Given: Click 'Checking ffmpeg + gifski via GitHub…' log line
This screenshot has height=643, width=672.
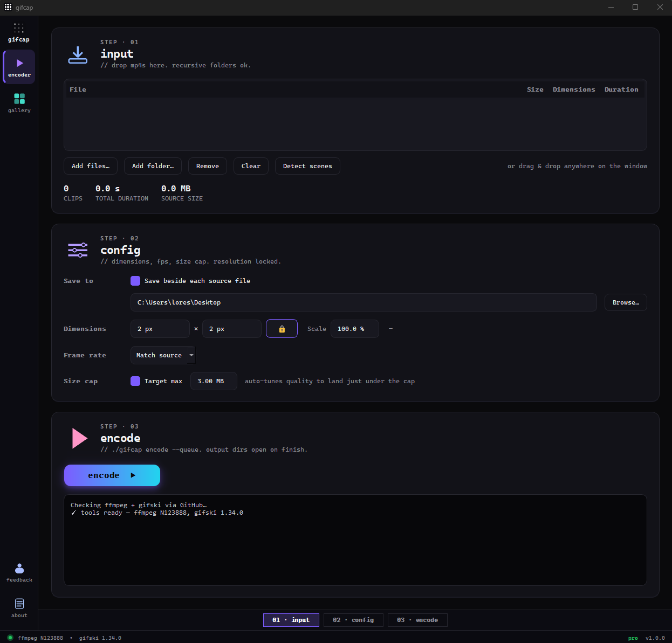Looking at the screenshot, I should point(139,505).
